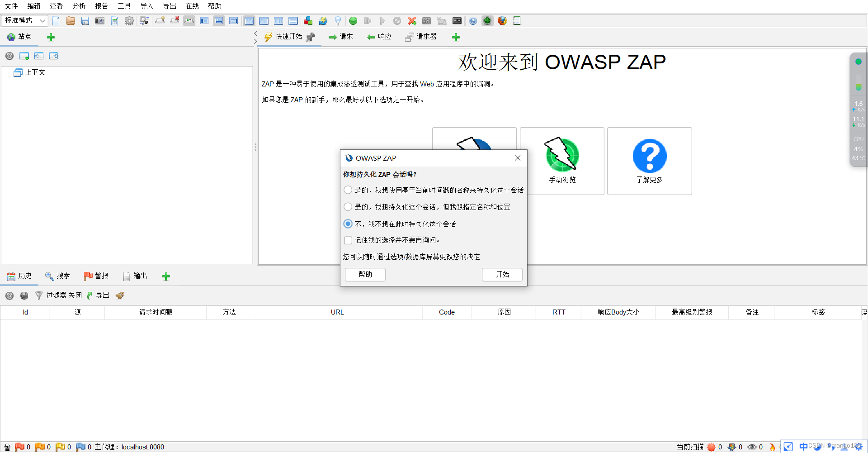Click the green radar HUD toolbar icon
868x453 pixels.
coord(487,21)
